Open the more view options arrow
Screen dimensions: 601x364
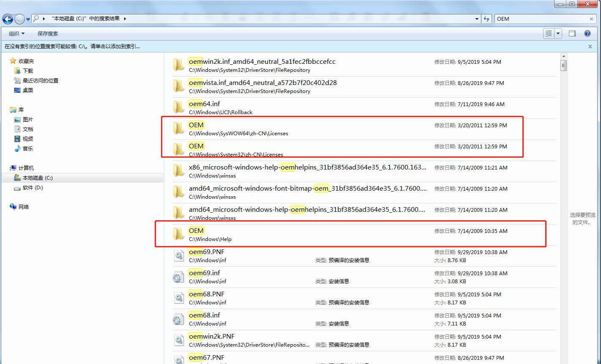pos(558,33)
